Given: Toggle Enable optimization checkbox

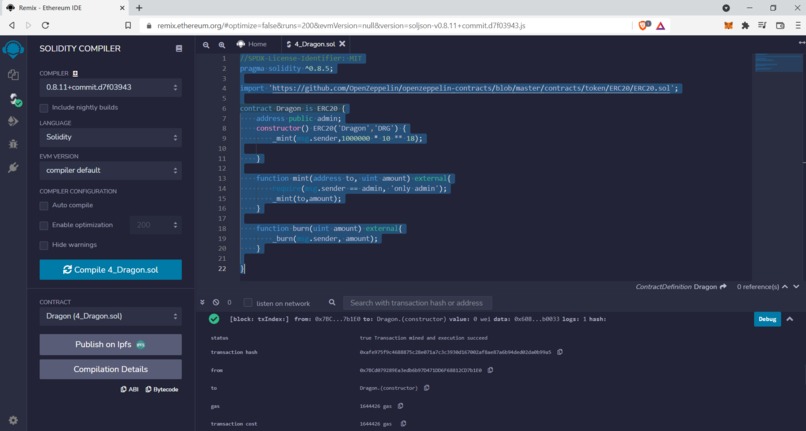Looking at the screenshot, I should 44,225.
